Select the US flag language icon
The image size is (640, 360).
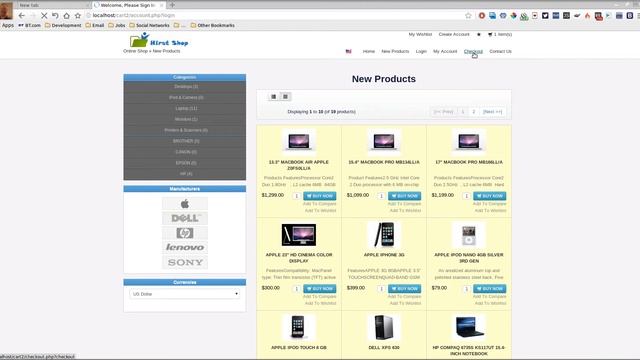click(x=349, y=51)
